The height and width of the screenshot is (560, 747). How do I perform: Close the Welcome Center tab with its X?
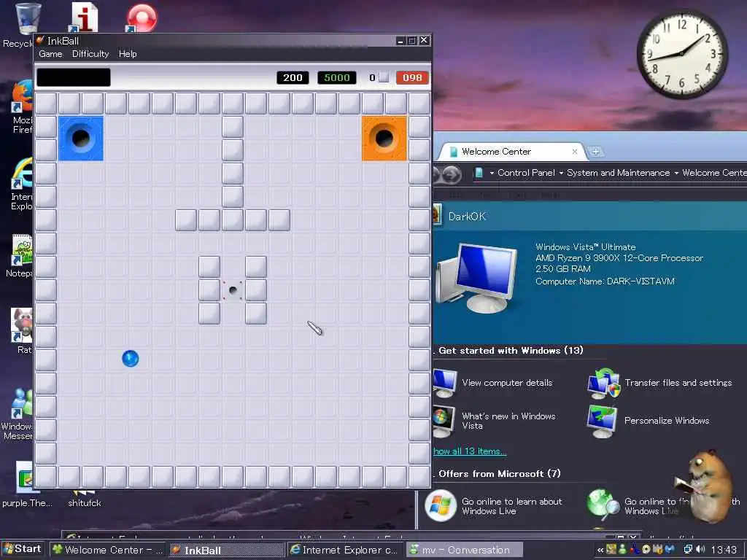click(575, 152)
